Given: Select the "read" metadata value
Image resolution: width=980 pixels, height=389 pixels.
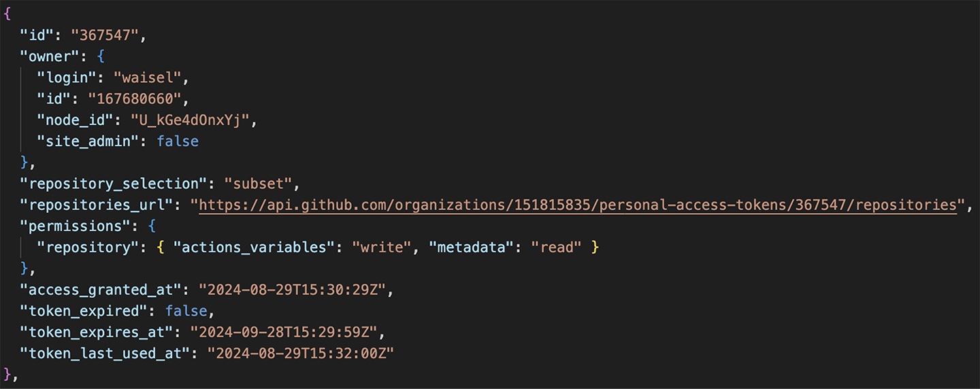Looking at the screenshot, I should click(x=557, y=248).
